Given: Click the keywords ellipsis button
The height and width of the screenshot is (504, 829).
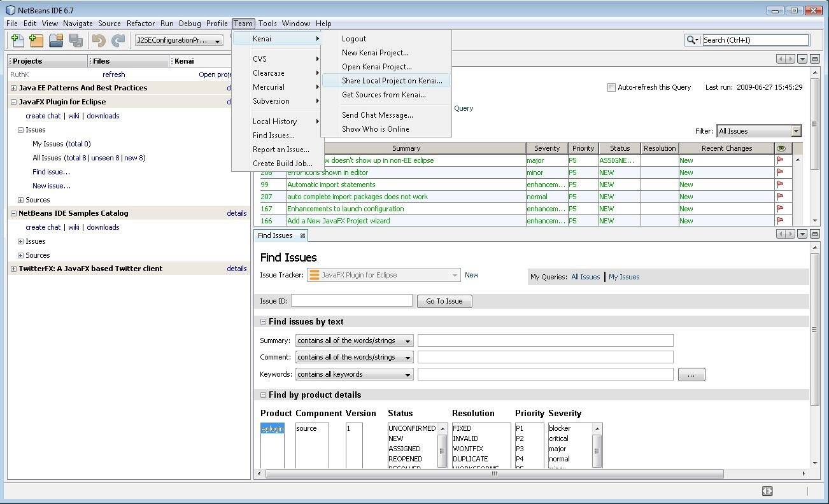Looking at the screenshot, I should tap(691, 375).
